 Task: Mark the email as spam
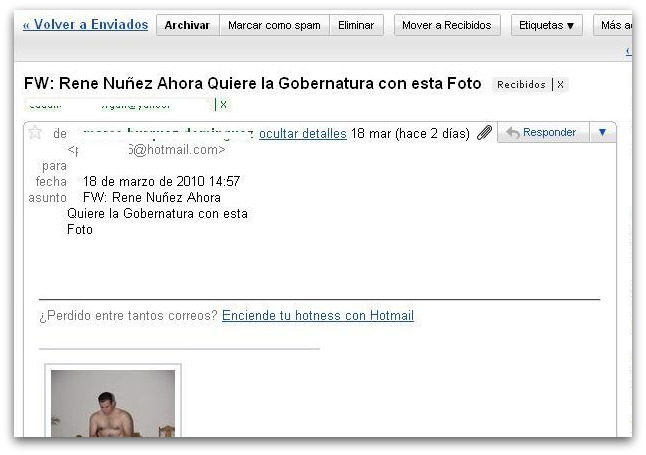click(x=274, y=25)
